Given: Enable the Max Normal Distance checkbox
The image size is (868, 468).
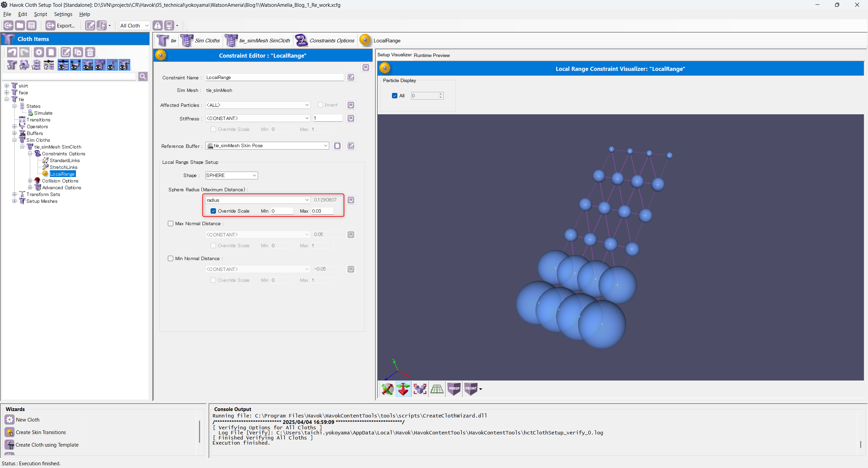Looking at the screenshot, I should pos(171,223).
